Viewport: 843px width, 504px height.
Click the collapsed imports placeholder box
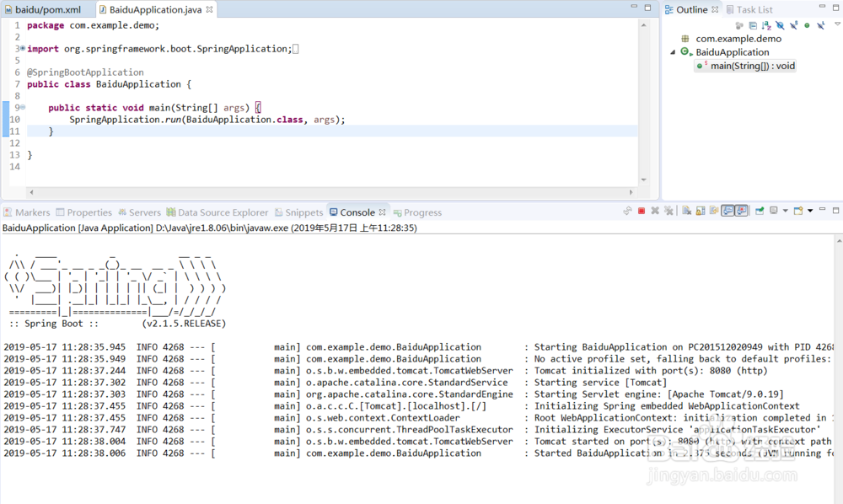coord(295,49)
